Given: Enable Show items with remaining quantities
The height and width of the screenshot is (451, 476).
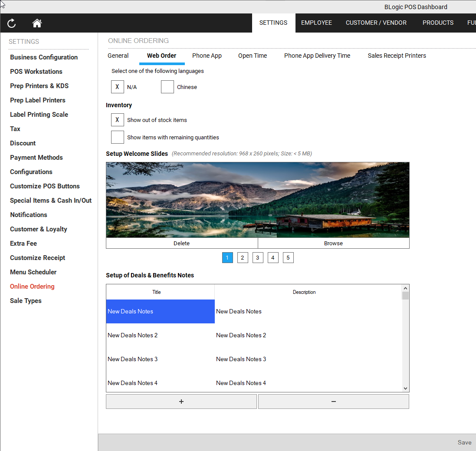Looking at the screenshot, I should click(117, 137).
